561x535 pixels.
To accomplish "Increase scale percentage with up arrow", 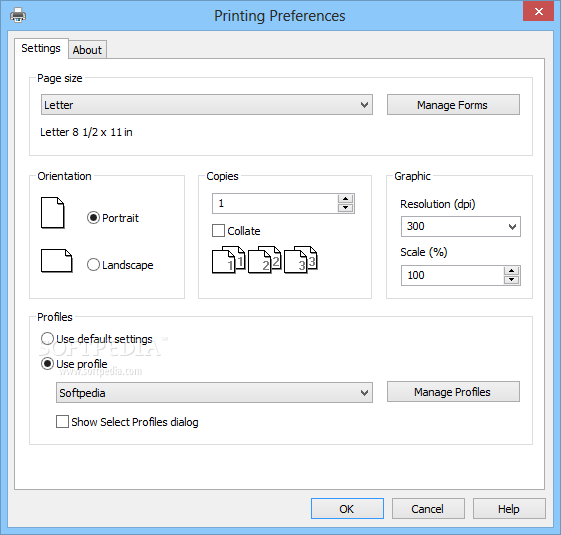I will (x=512, y=271).
